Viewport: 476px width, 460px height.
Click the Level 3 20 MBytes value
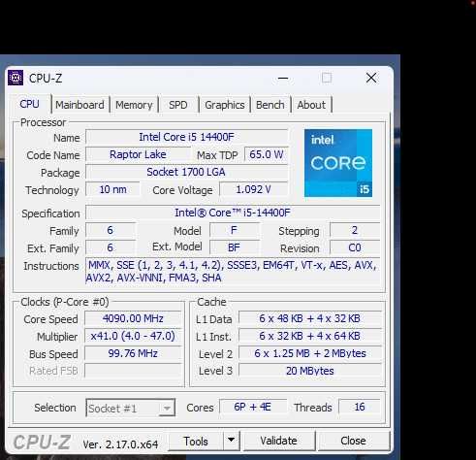click(310, 371)
